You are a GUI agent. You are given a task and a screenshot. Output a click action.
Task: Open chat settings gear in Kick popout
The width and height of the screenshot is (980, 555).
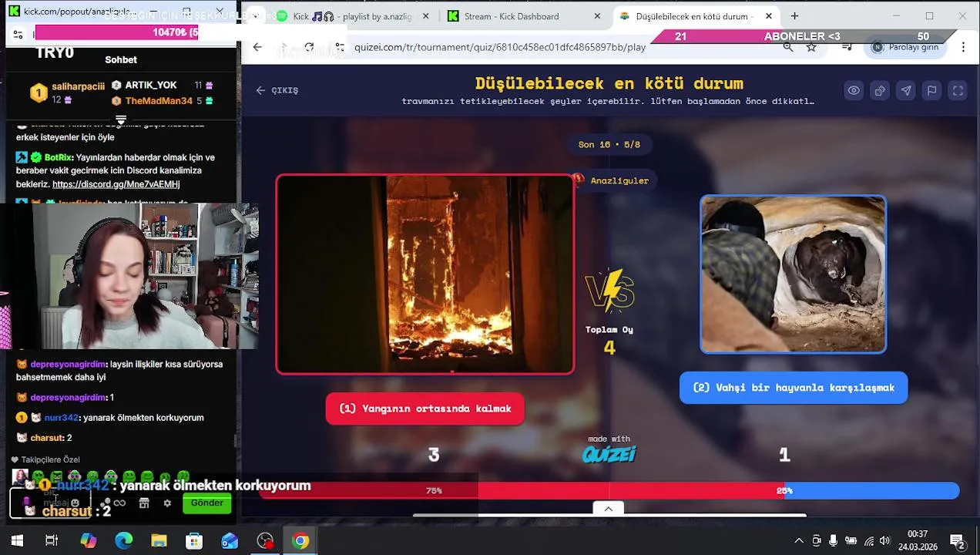click(167, 503)
